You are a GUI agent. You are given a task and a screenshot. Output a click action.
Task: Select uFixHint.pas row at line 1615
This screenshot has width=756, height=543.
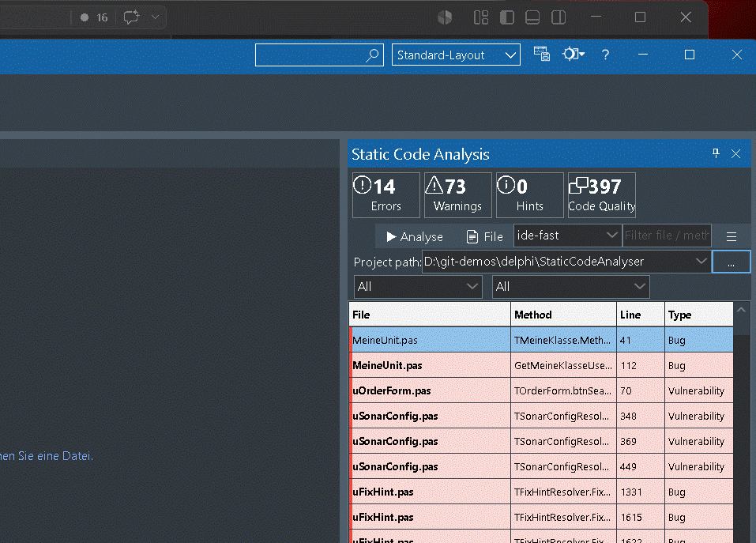tap(541, 518)
